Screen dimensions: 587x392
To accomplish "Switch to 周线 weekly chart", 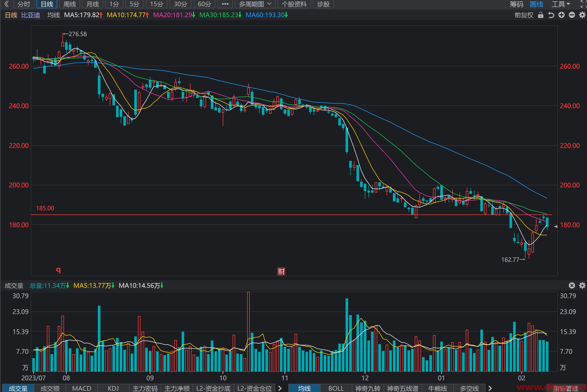I will pyautogui.click(x=69, y=4).
